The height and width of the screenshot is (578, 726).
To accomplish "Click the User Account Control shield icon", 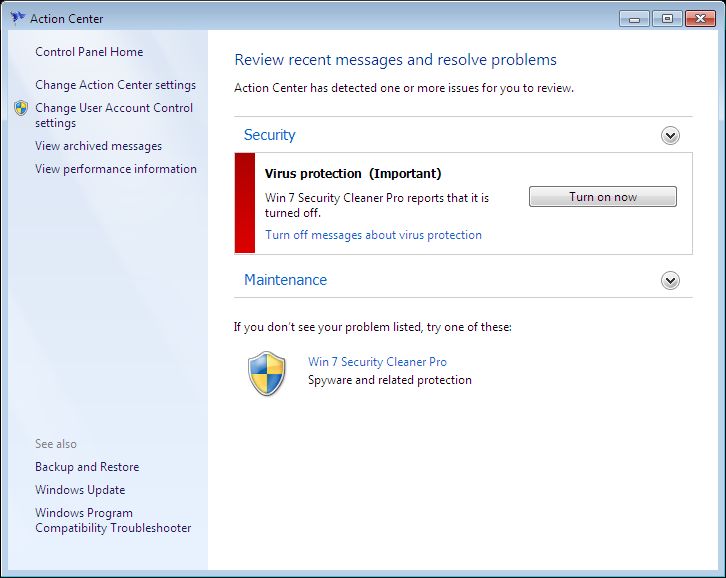I will (x=21, y=108).
